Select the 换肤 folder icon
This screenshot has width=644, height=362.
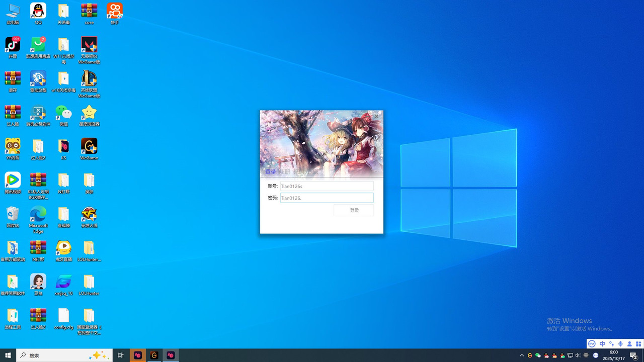tap(89, 183)
